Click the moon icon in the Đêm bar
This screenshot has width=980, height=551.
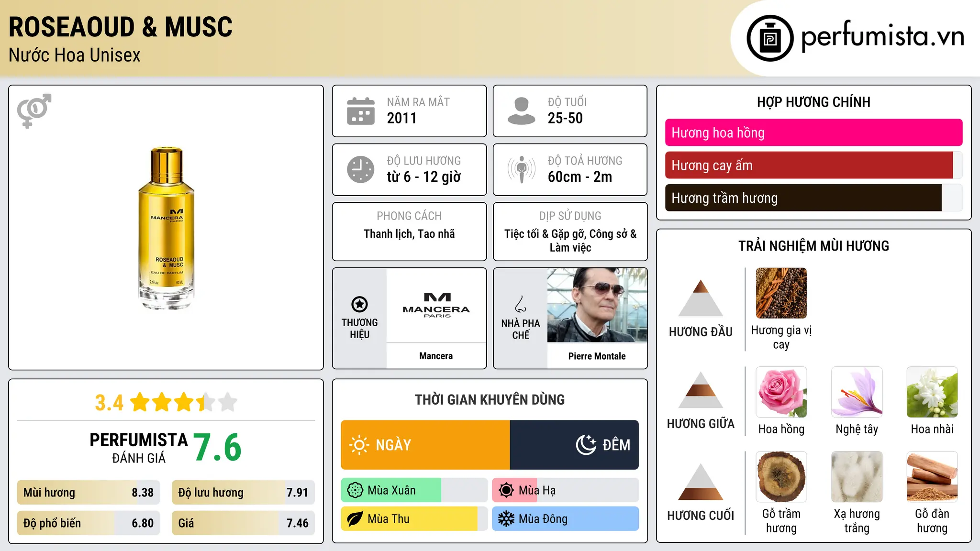coord(586,445)
